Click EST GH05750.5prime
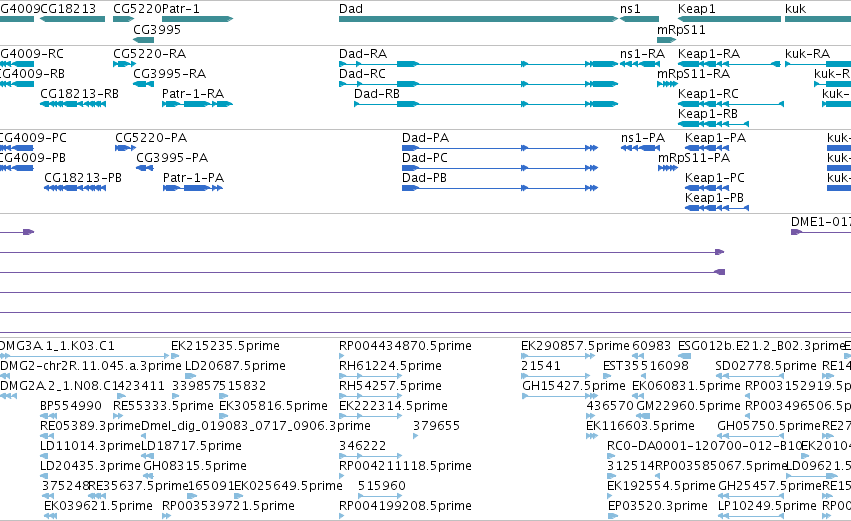The width and height of the screenshot is (851, 521). tap(769, 426)
